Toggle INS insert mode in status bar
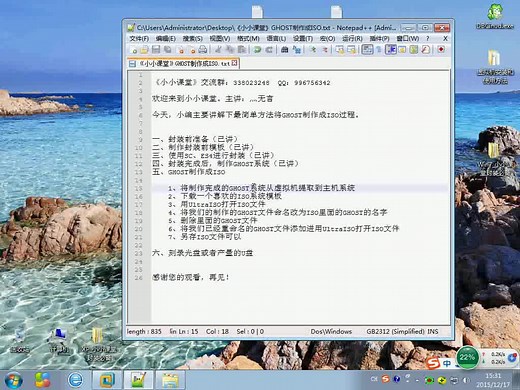This screenshot has width=520, height=390. click(433, 331)
